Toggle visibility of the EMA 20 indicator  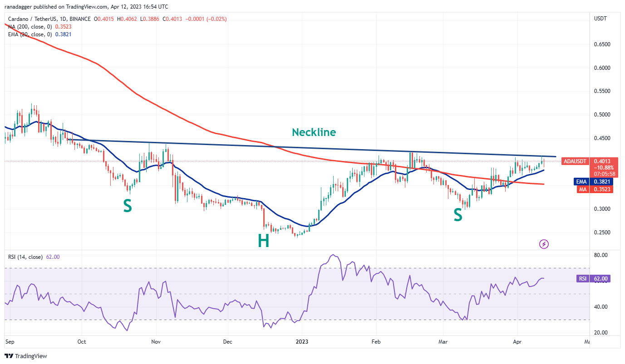coord(30,34)
